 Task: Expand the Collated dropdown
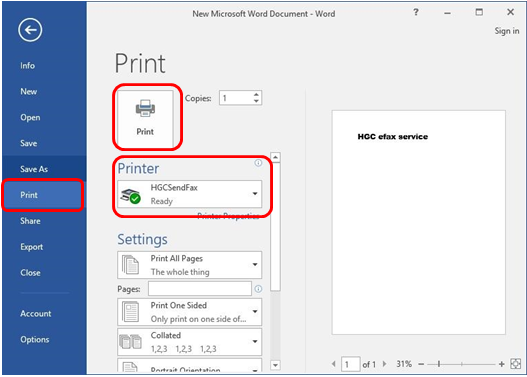(x=255, y=341)
